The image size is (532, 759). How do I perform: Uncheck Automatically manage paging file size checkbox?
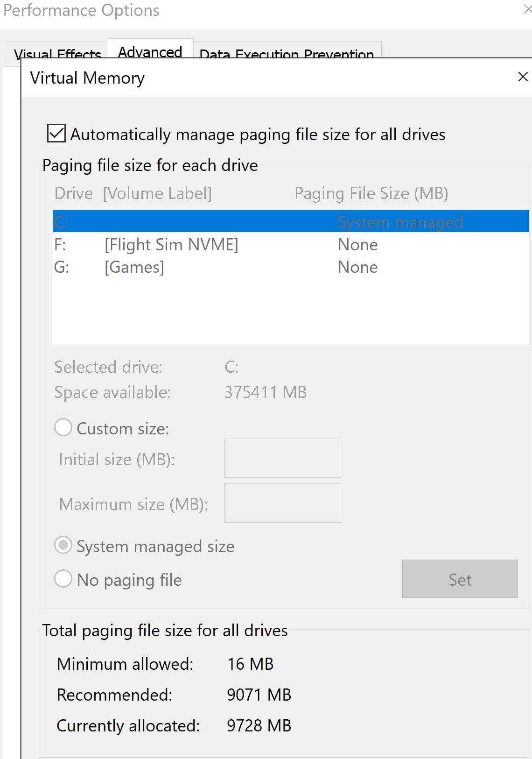(x=56, y=134)
